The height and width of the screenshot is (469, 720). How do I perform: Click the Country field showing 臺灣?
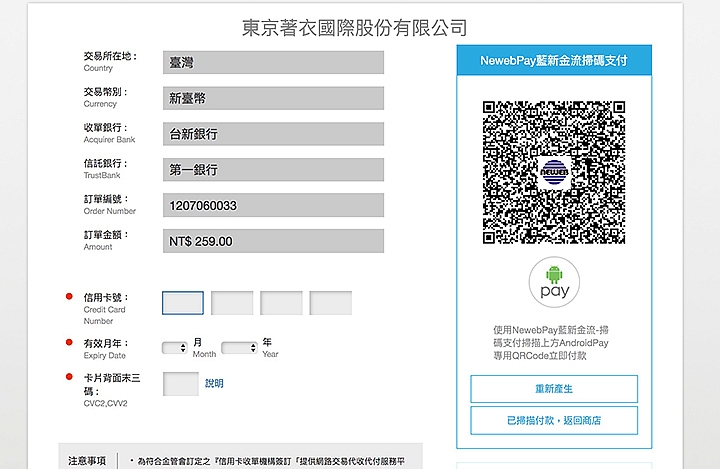click(273, 62)
